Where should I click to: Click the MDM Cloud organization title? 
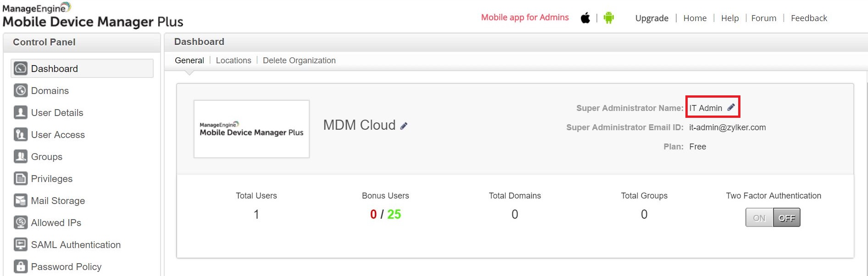point(359,125)
